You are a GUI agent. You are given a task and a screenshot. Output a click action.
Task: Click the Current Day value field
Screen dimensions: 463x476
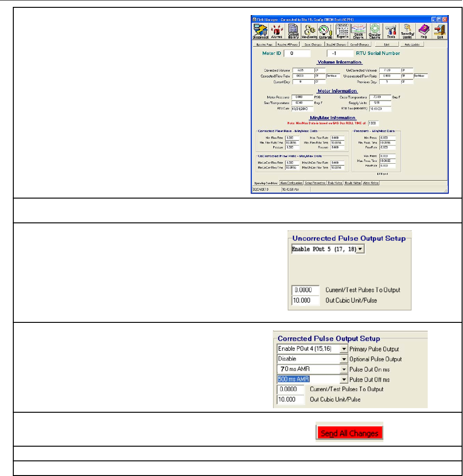point(303,82)
